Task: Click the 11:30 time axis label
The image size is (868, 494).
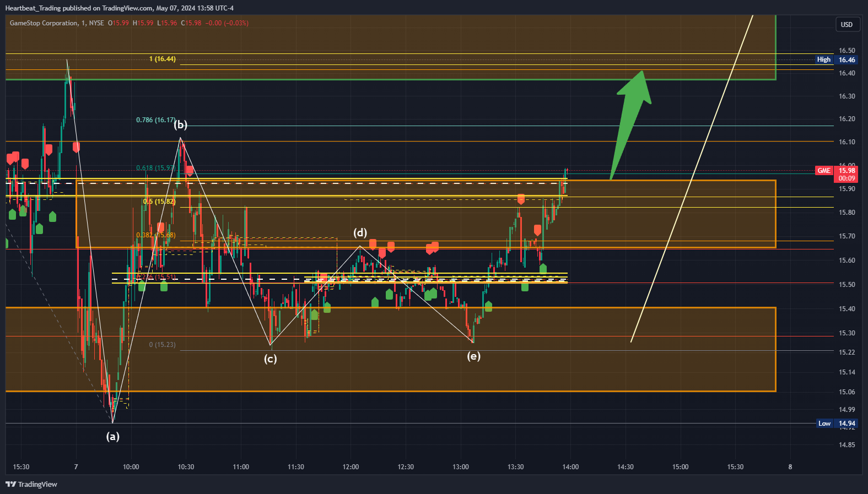Action: click(x=296, y=467)
